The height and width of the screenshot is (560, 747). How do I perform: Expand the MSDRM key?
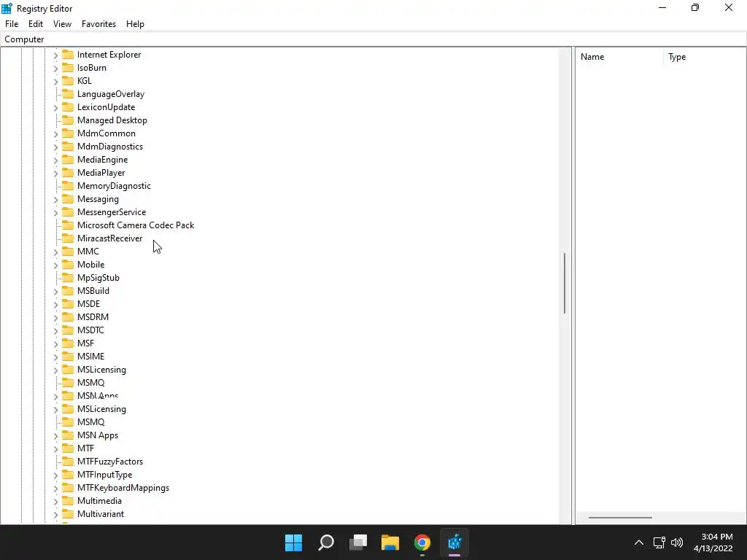pyautogui.click(x=55, y=318)
